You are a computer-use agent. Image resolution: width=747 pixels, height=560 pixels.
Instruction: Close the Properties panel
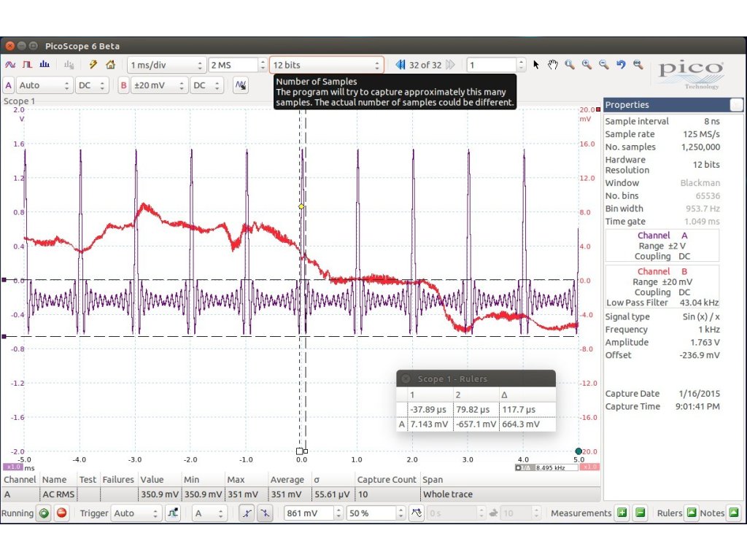coord(736,105)
